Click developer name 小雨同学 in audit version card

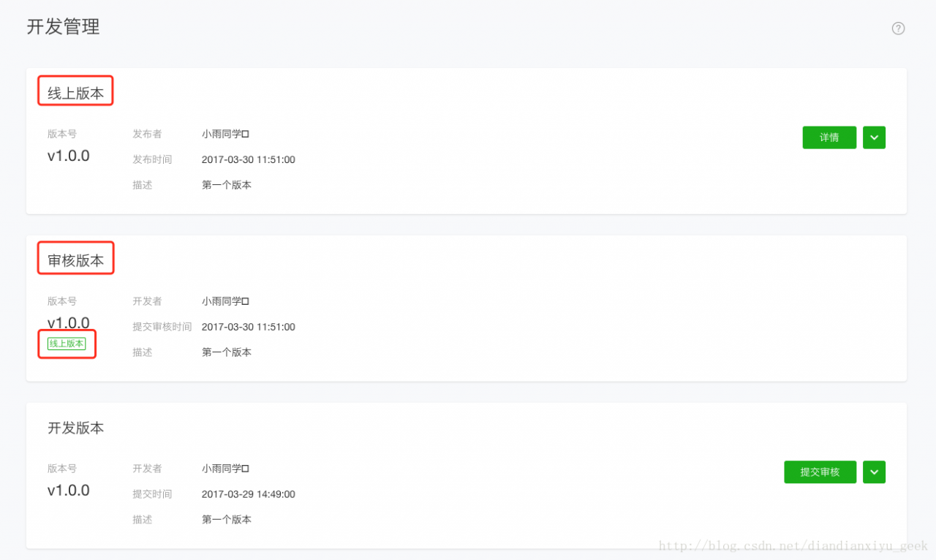[225, 300]
